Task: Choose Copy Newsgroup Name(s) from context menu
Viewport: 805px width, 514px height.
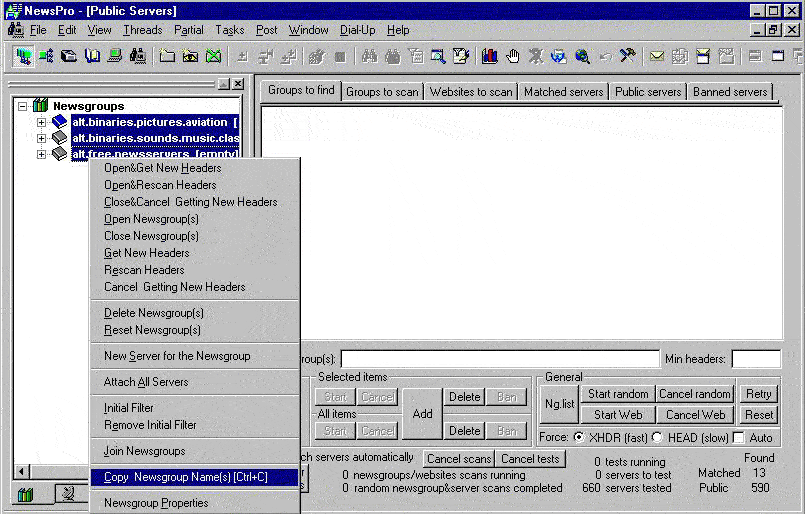Action: click(x=185, y=477)
